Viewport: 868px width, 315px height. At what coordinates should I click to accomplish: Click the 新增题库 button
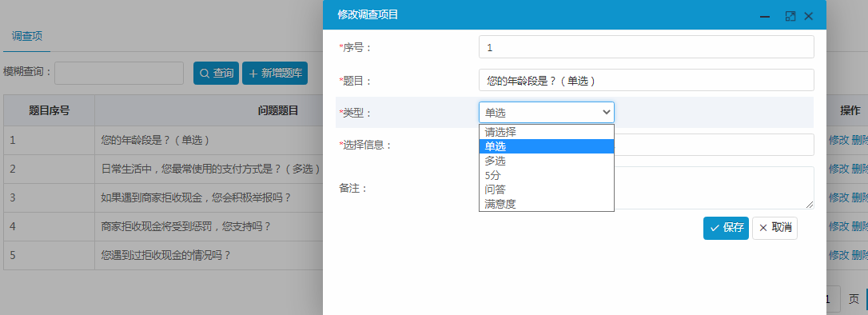pos(275,73)
